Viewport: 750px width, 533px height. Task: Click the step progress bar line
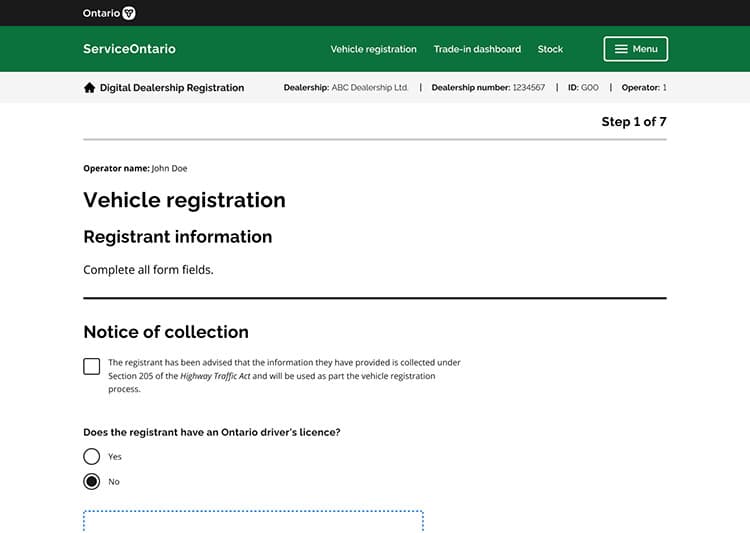pos(374,139)
